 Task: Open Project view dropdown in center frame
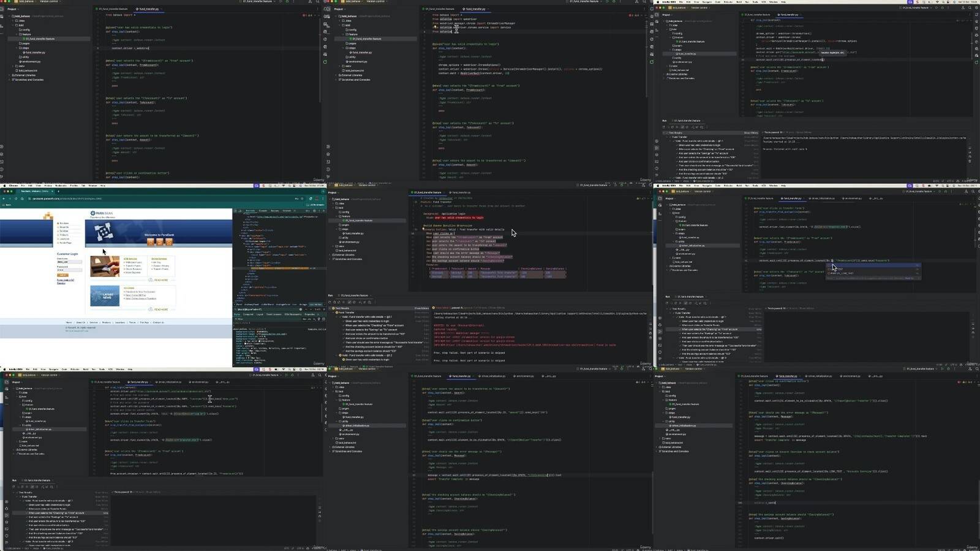tap(333, 192)
